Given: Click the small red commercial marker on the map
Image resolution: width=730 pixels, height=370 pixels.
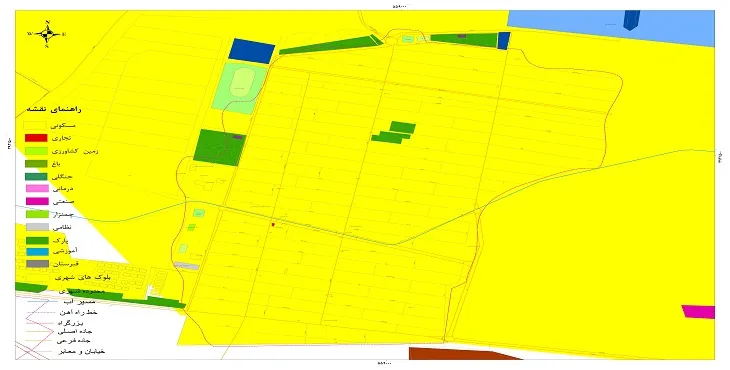Looking at the screenshot, I should click(x=273, y=225).
